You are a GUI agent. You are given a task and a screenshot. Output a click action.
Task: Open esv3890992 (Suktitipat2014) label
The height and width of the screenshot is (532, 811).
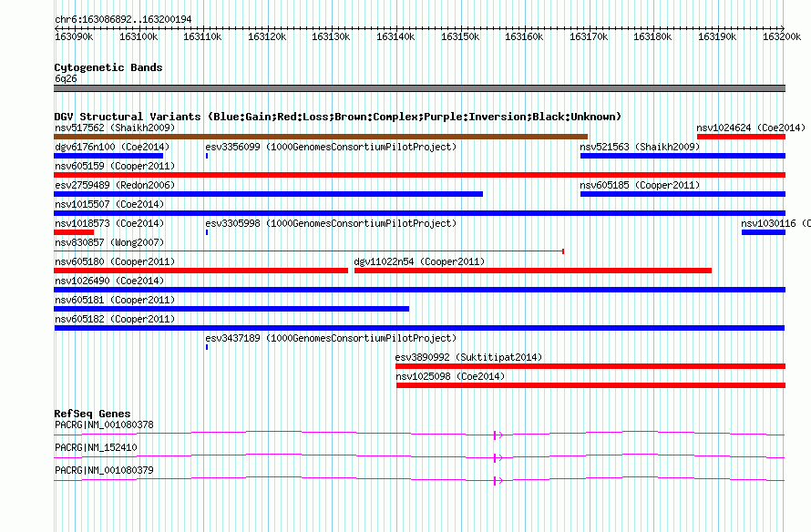pyautogui.click(x=468, y=357)
